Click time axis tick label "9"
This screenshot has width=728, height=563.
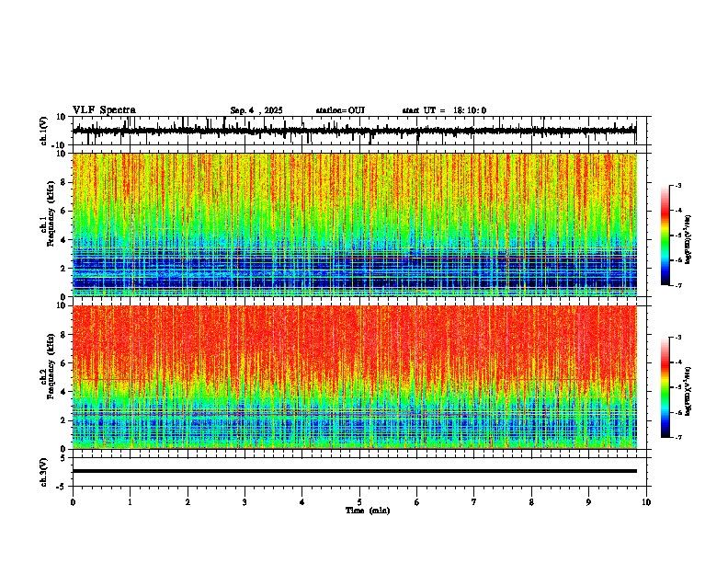pyautogui.click(x=588, y=502)
